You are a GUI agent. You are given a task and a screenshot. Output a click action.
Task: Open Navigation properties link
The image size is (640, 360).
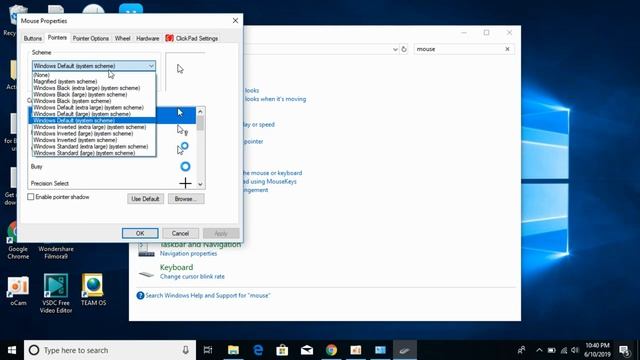(x=188, y=253)
